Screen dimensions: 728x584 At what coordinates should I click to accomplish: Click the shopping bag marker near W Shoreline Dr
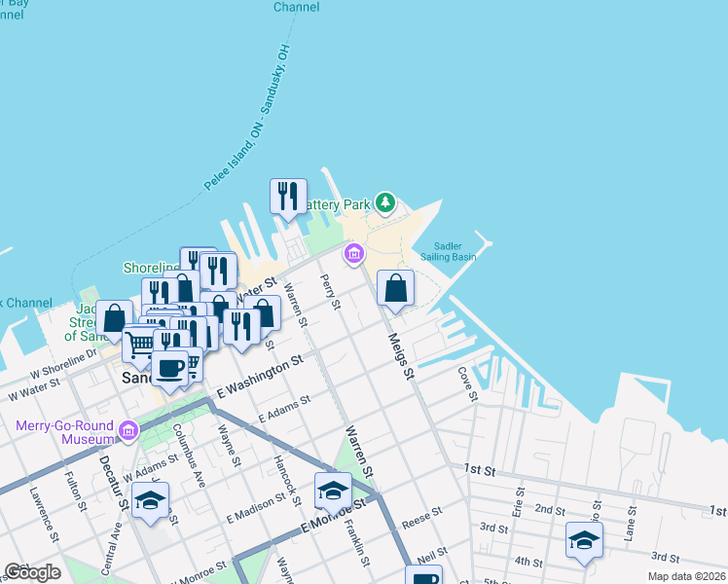coord(114,318)
